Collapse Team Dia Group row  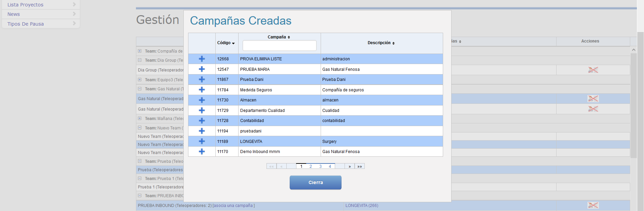[x=140, y=60]
